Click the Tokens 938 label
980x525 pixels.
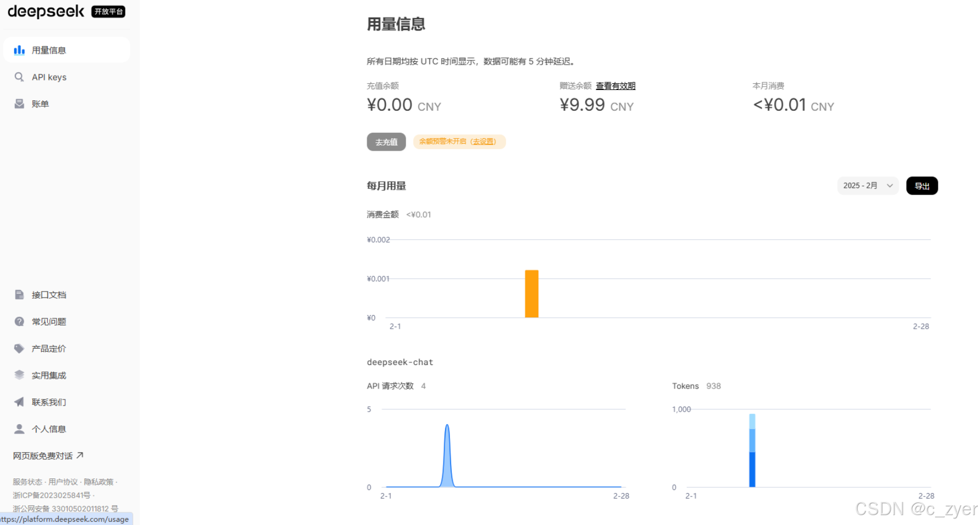(697, 386)
